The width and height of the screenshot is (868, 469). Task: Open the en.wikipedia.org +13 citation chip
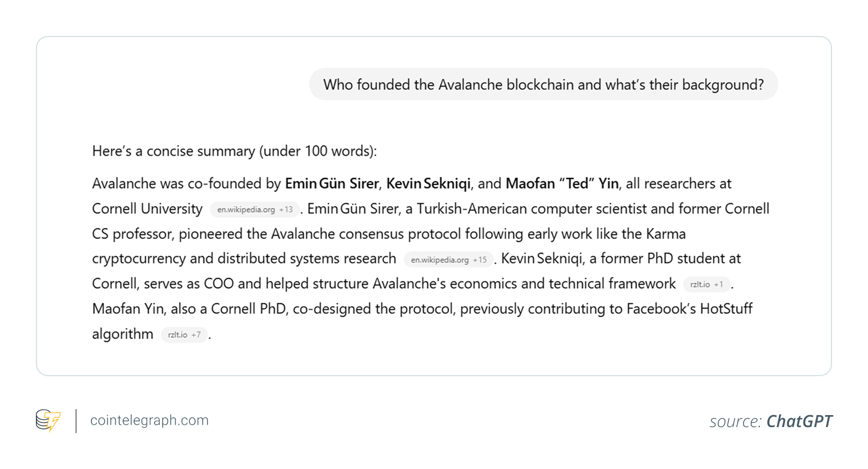coord(254,210)
